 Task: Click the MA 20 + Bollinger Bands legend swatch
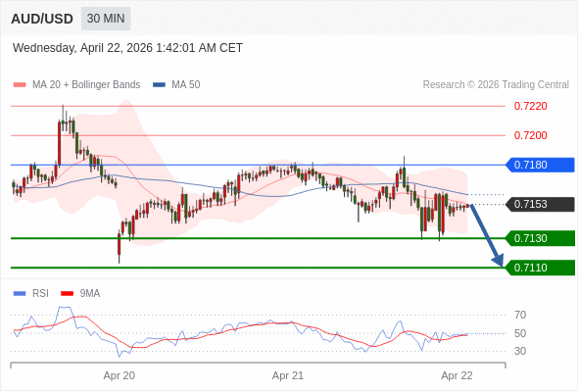20,85
